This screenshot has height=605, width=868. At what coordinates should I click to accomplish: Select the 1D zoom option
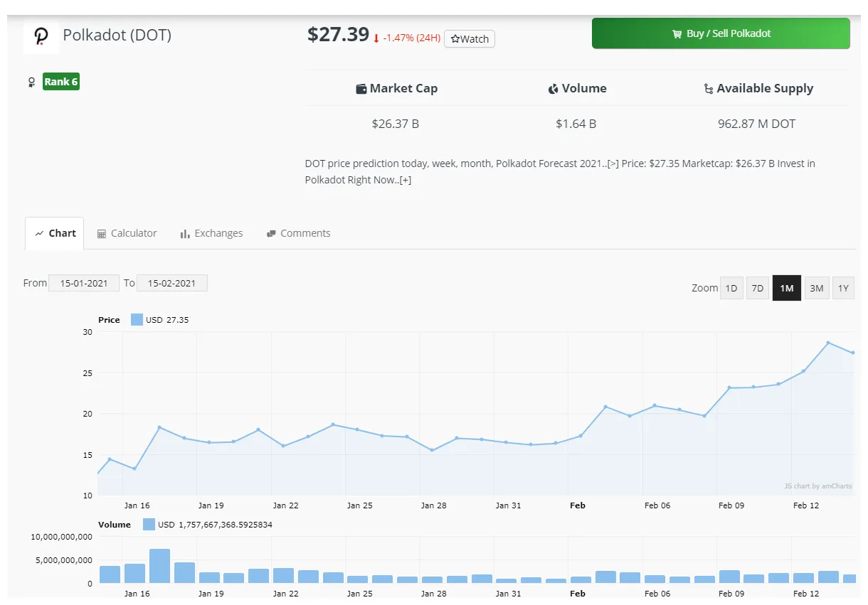[731, 288]
